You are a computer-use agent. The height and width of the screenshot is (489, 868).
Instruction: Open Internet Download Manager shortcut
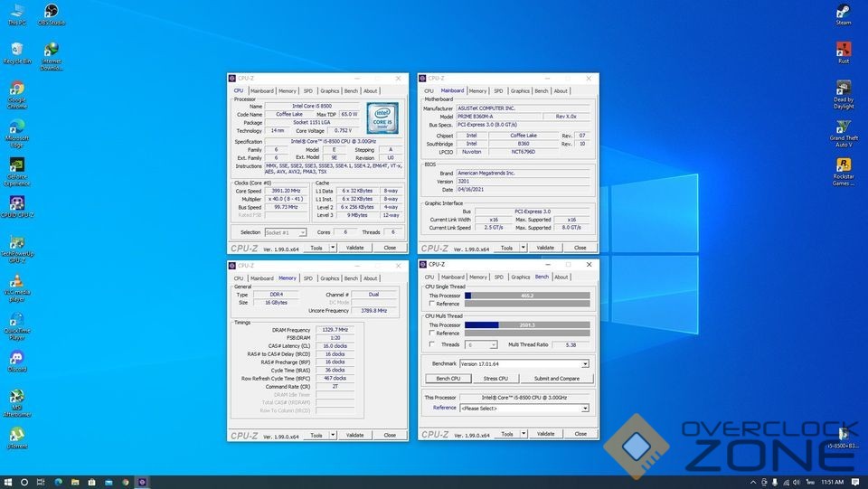point(51,56)
